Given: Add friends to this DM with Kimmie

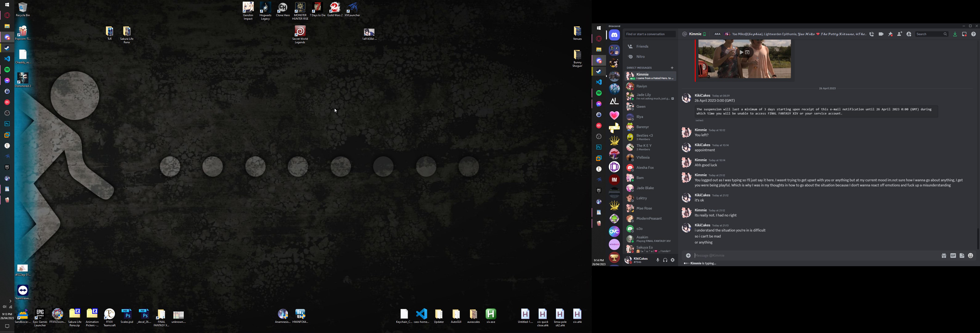Looking at the screenshot, I should pyautogui.click(x=899, y=34).
